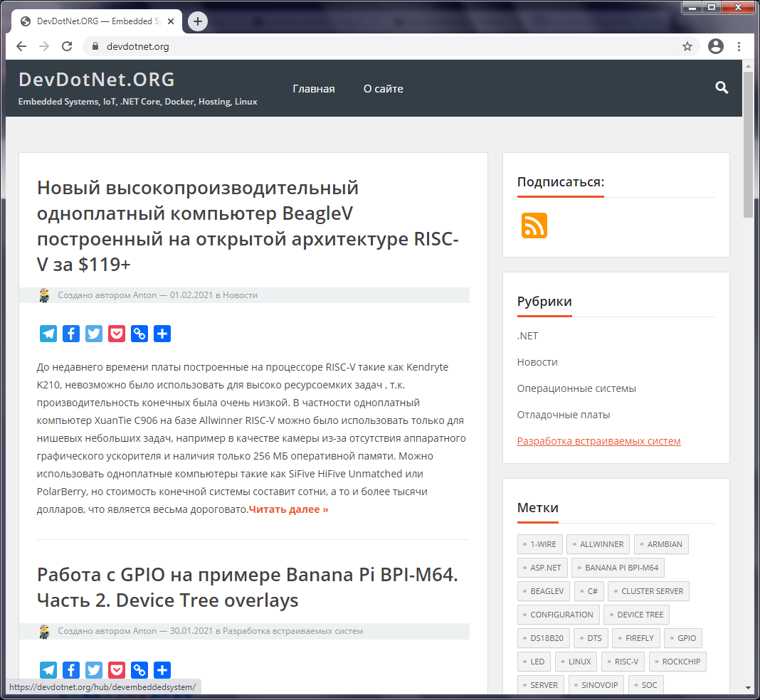This screenshot has height=700, width=760.
Task: Select the ALLWINNER tag
Action: point(598,544)
